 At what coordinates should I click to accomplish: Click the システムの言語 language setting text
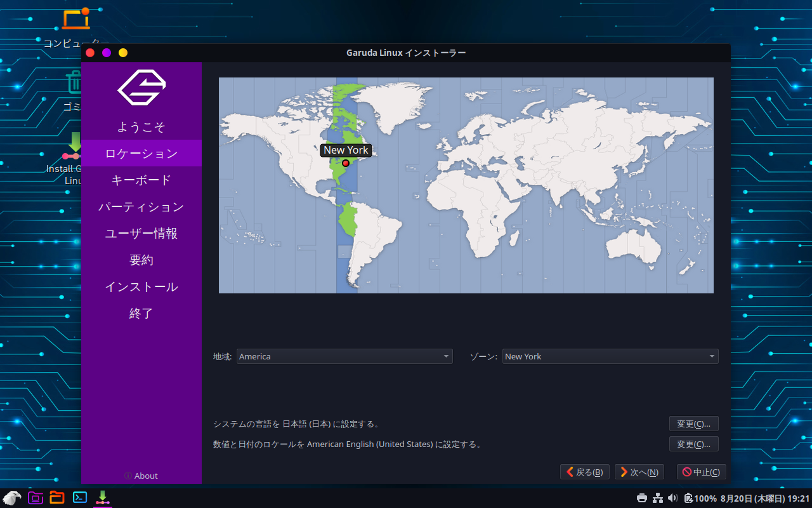pos(296,424)
